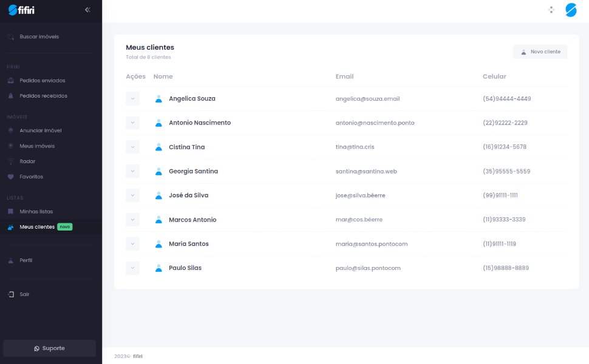Click the fifiri footer link
589x364 pixels.
coord(138,356)
